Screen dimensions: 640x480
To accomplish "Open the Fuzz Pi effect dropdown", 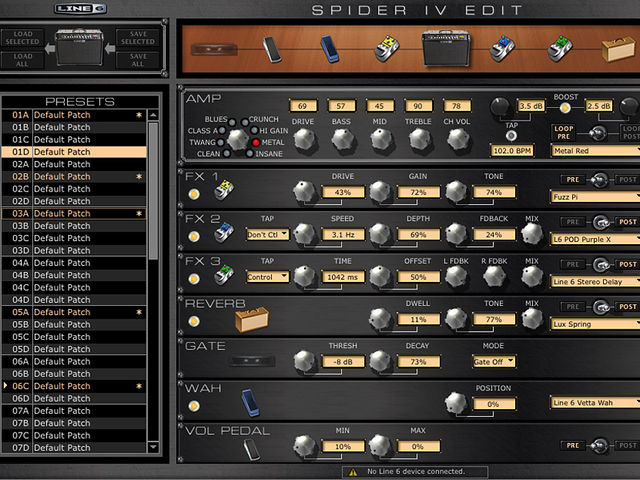I will (x=595, y=197).
